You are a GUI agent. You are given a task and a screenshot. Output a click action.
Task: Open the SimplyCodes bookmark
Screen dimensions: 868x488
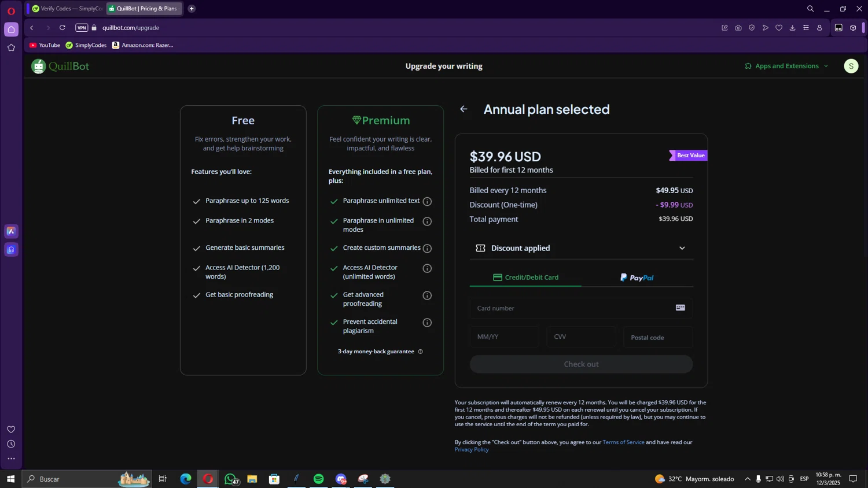tap(86, 45)
